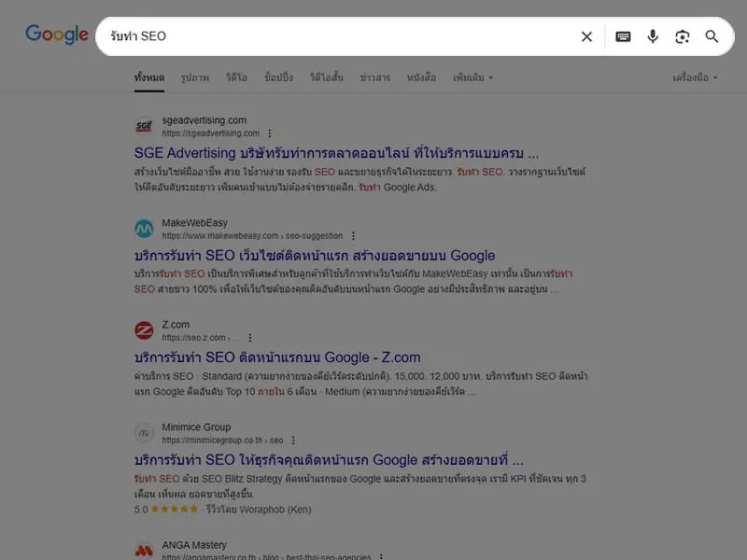Submit search with the magnifying glass icon
This screenshot has height=560, width=747.
tap(712, 36)
